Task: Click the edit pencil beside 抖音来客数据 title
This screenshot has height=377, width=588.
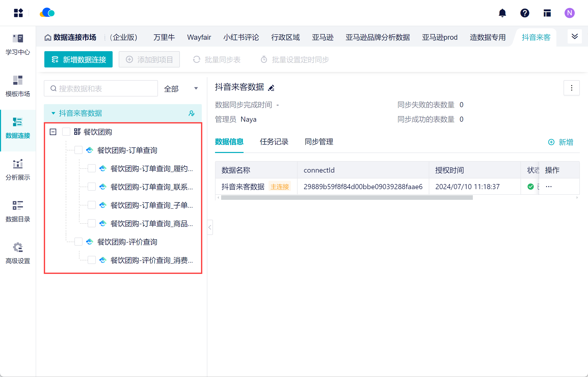Action: pyautogui.click(x=271, y=88)
